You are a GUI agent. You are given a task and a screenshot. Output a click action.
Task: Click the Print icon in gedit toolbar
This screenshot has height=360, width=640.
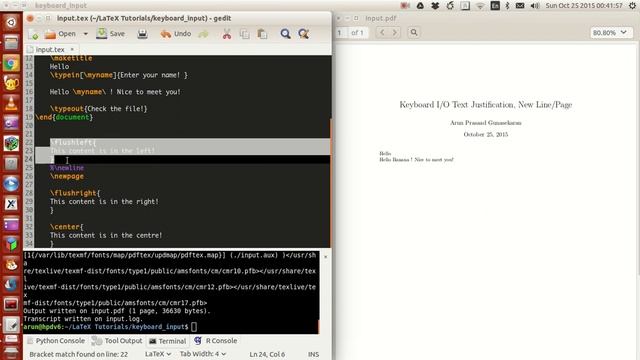click(142, 34)
